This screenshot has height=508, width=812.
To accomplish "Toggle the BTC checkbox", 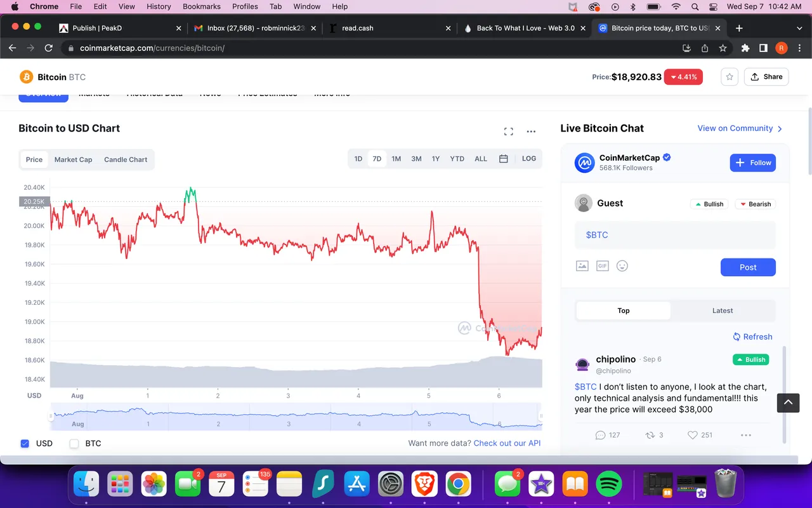I will 74,443.
